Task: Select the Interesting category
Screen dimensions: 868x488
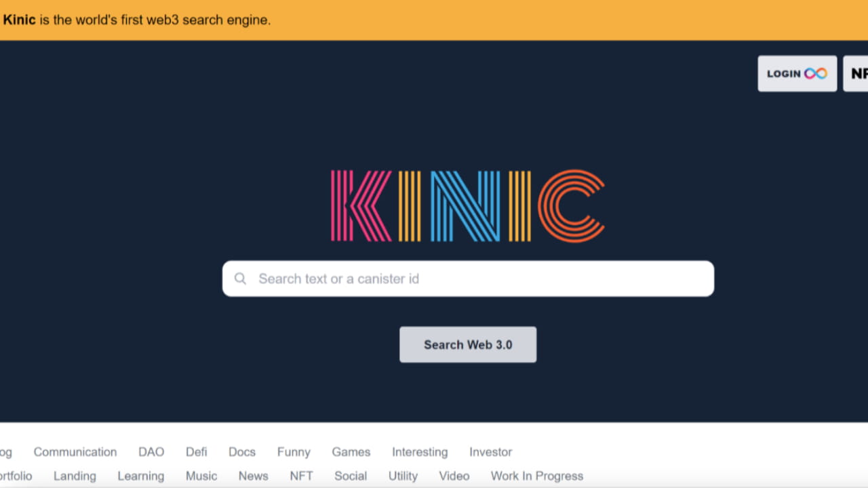Action: pos(420,452)
